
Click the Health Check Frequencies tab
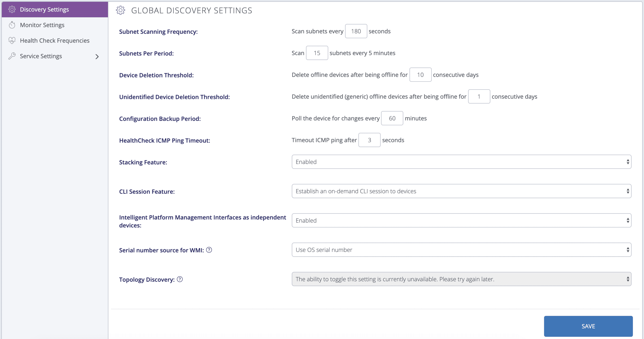(x=55, y=40)
